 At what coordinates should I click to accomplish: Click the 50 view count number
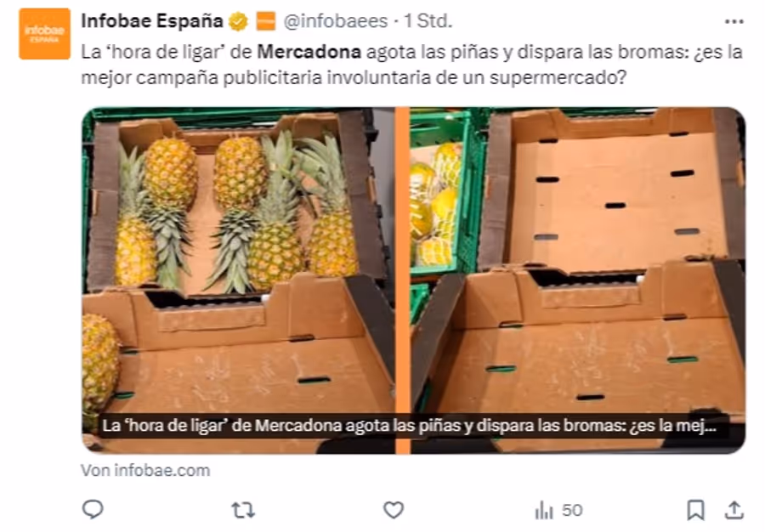pyautogui.click(x=572, y=511)
